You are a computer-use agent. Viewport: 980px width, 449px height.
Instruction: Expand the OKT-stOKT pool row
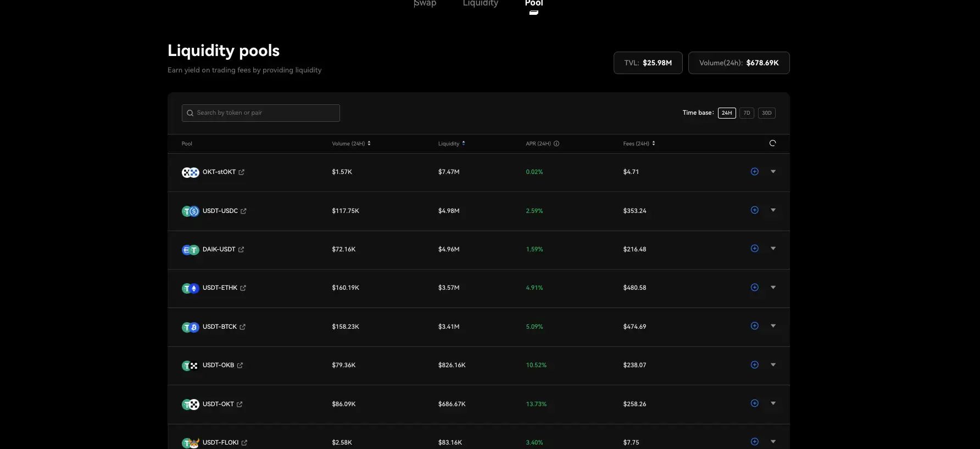pos(773,172)
